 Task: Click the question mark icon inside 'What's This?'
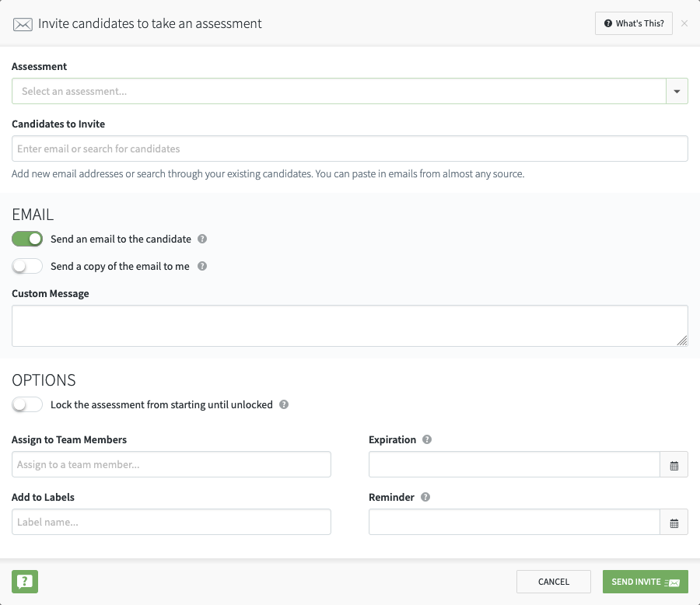(x=607, y=23)
